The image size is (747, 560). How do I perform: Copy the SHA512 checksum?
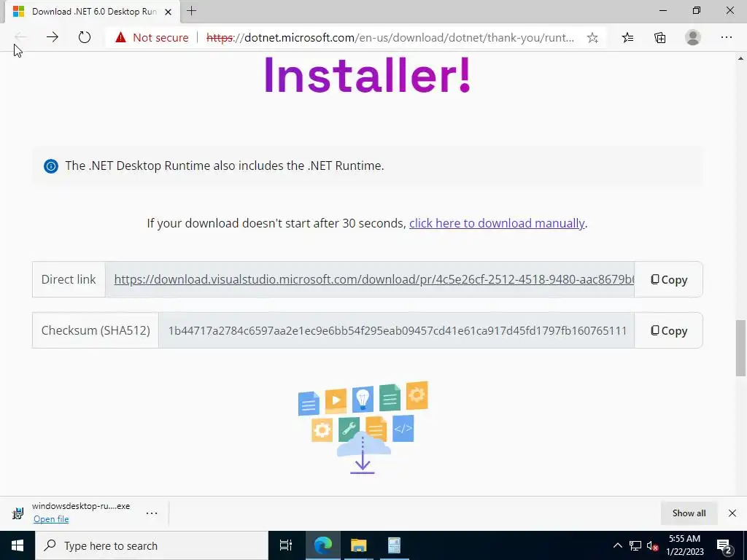[x=668, y=330]
